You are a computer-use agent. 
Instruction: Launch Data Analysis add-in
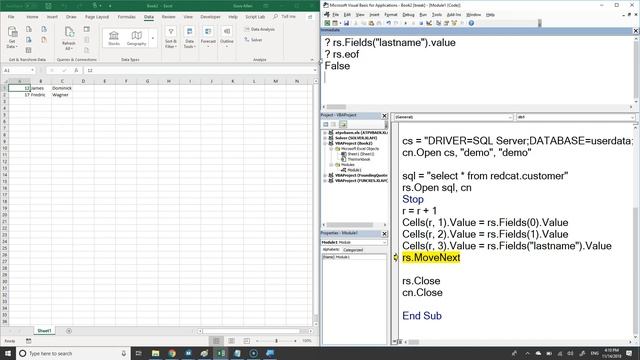[x=260, y=29]
